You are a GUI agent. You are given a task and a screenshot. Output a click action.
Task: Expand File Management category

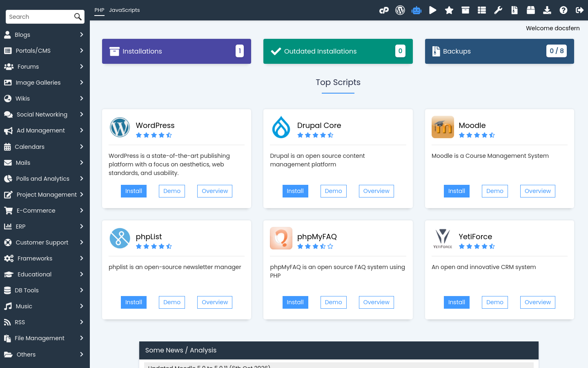[x=82, y=338]
